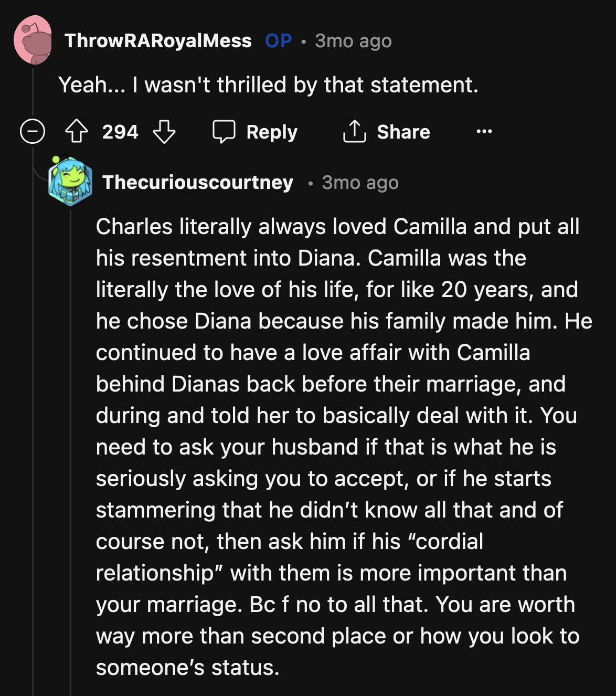
Task: Toggle the downvote arrow off
Action: [165, 132]
